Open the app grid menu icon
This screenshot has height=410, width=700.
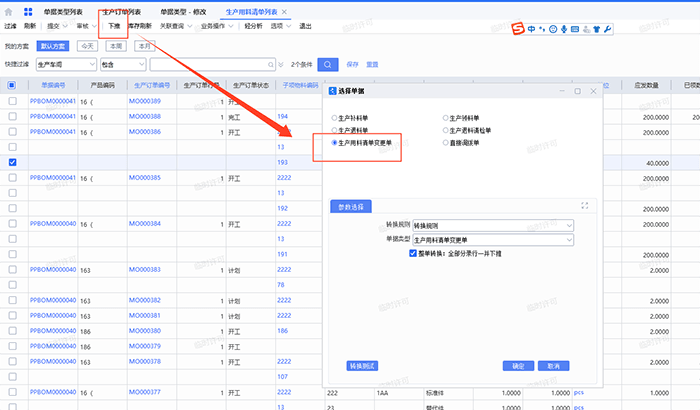coord(29,11)
